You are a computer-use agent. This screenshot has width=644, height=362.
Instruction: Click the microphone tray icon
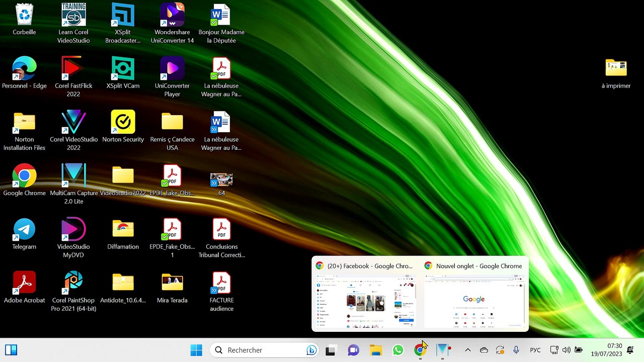(x=516, y=350)
